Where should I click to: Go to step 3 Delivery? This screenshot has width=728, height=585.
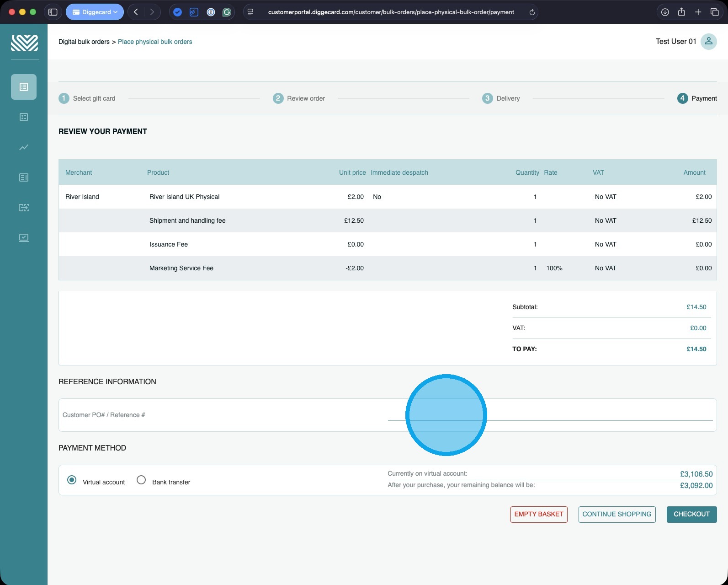point(501,98)
